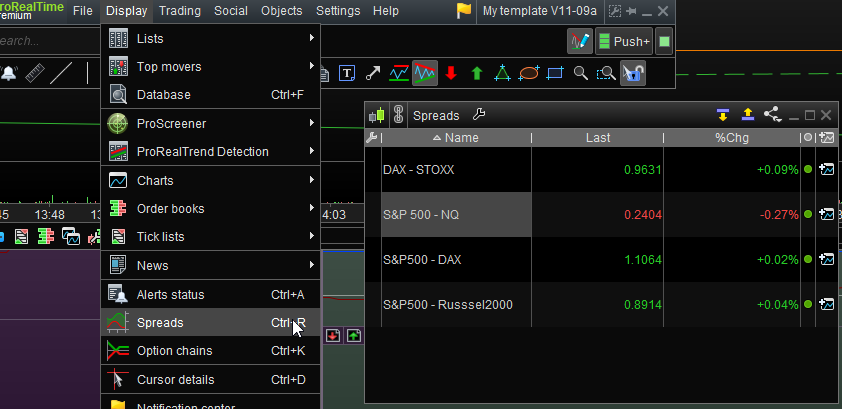Select the DAX - STOXX row
Screen dimensions: 842x409
[601, 170]
